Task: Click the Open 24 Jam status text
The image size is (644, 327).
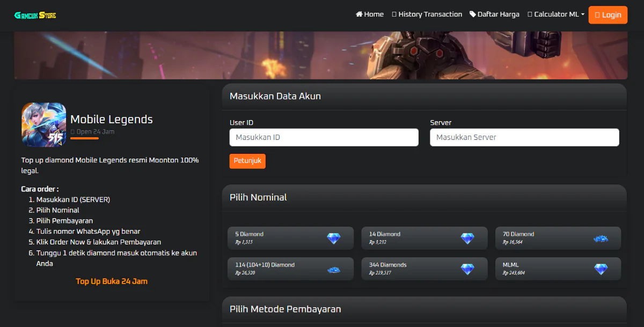Action: (92, 132)
